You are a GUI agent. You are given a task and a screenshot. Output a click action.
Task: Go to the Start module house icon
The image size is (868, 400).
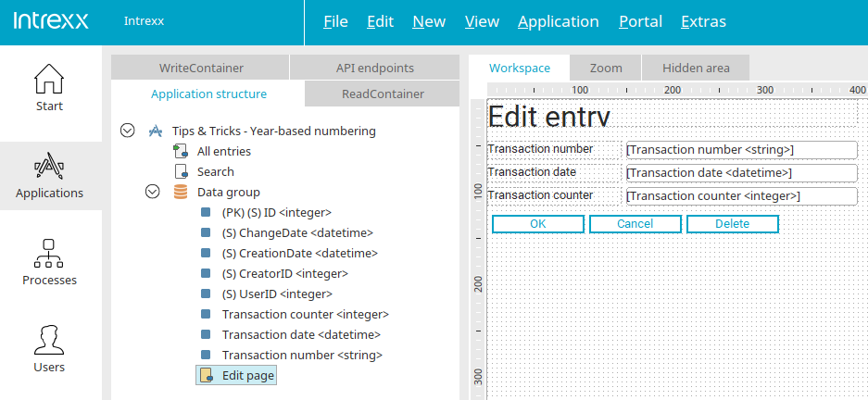49,79
